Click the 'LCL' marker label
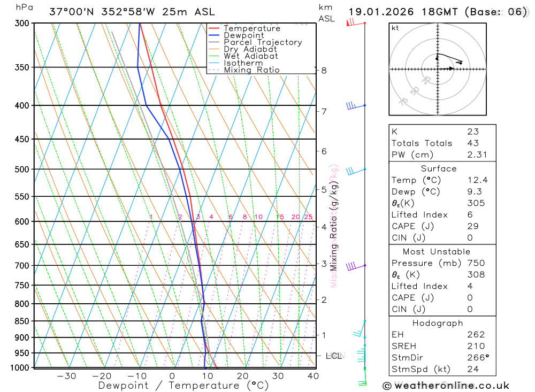 [334, 356]
